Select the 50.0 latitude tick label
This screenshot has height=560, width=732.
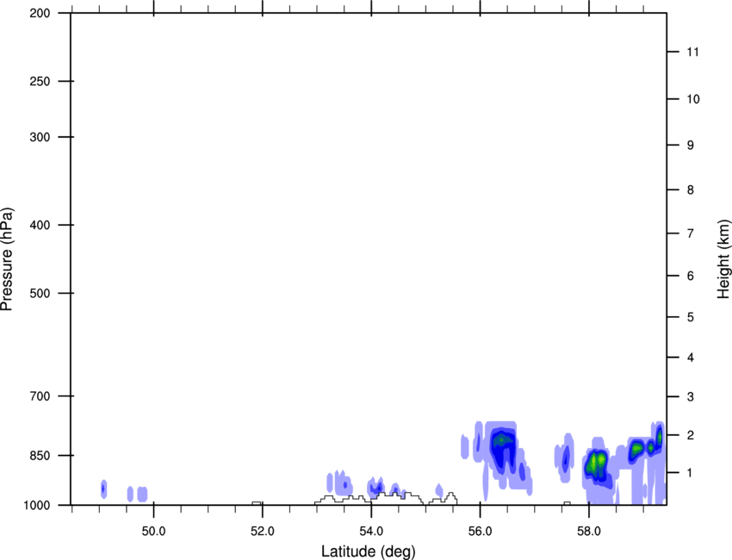click(x=153, y=529)
